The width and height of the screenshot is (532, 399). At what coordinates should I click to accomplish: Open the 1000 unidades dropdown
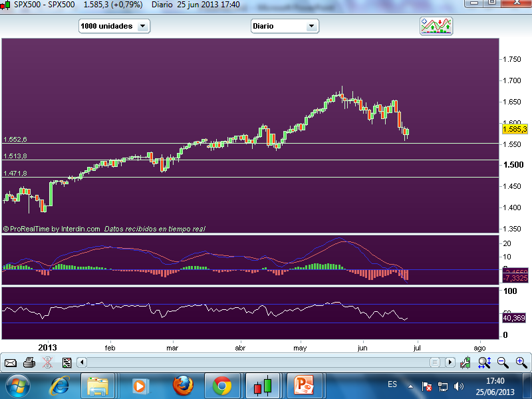point(114,26)
